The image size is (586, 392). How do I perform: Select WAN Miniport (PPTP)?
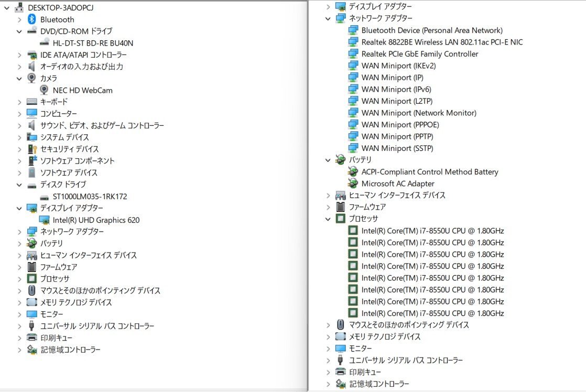tap(397, 136)
